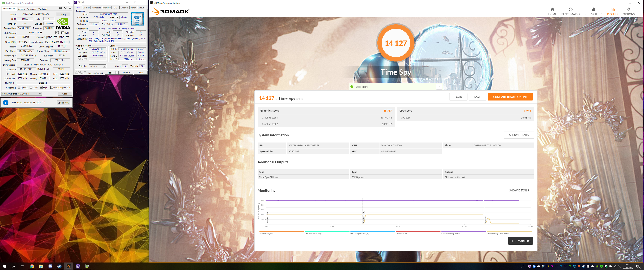Switch to the Sensors tab in GPU-Z
The image size is (644, 270).
[21, 9]
